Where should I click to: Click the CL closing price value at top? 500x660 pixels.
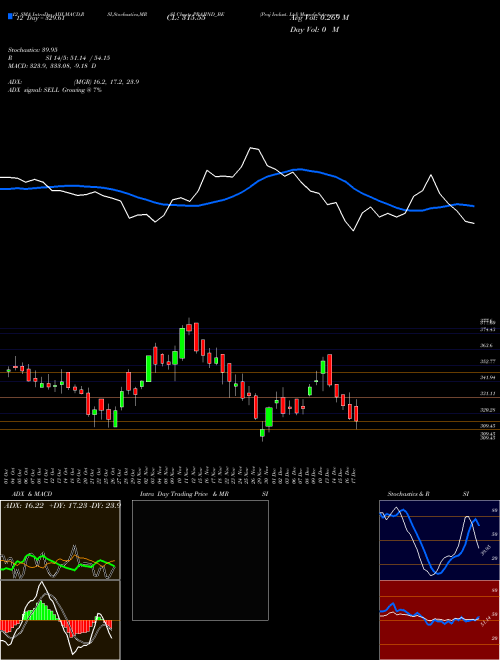pyautogui.click(x=186, y=18)
